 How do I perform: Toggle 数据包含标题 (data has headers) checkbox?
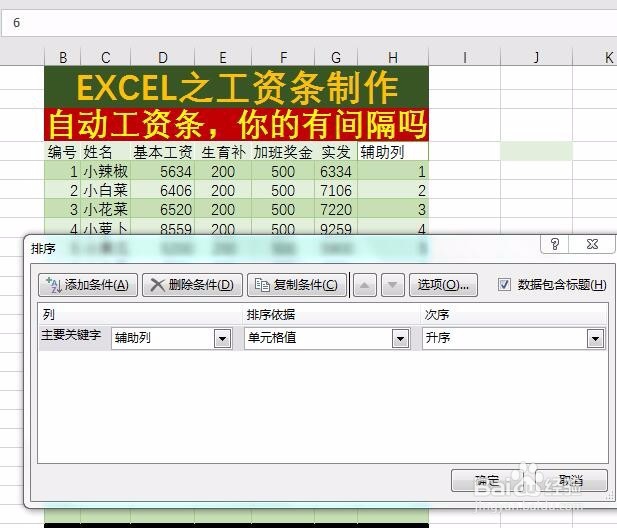coord(504,284)
